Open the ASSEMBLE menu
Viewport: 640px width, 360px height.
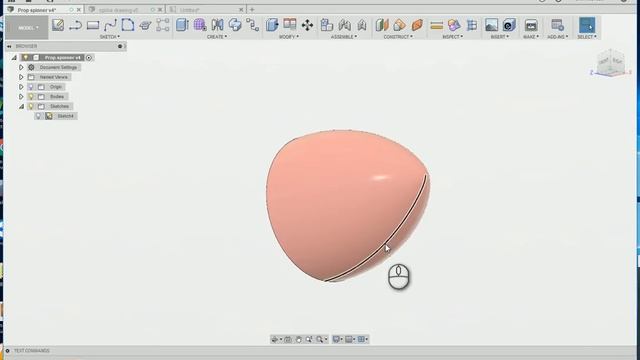point(344,37)
